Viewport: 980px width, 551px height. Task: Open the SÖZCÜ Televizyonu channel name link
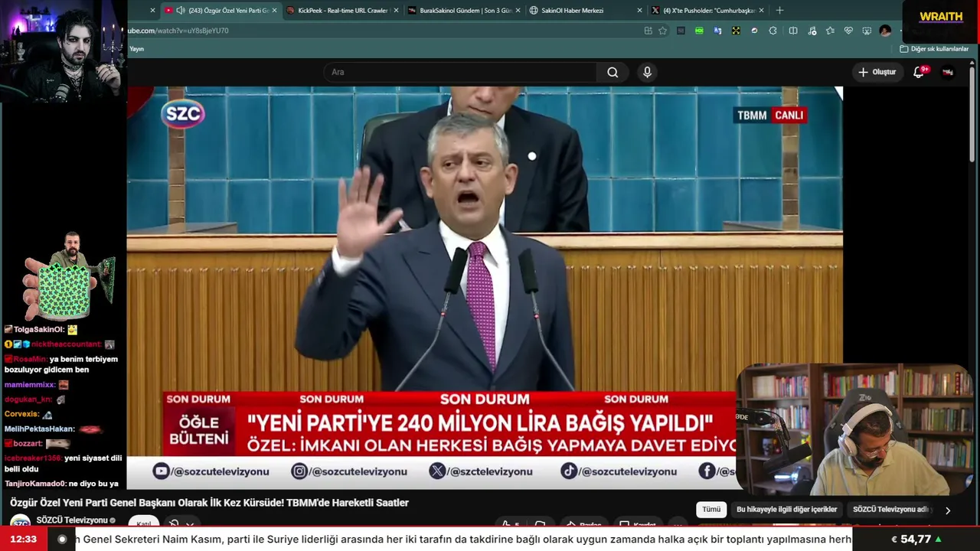tap(72, 520)
